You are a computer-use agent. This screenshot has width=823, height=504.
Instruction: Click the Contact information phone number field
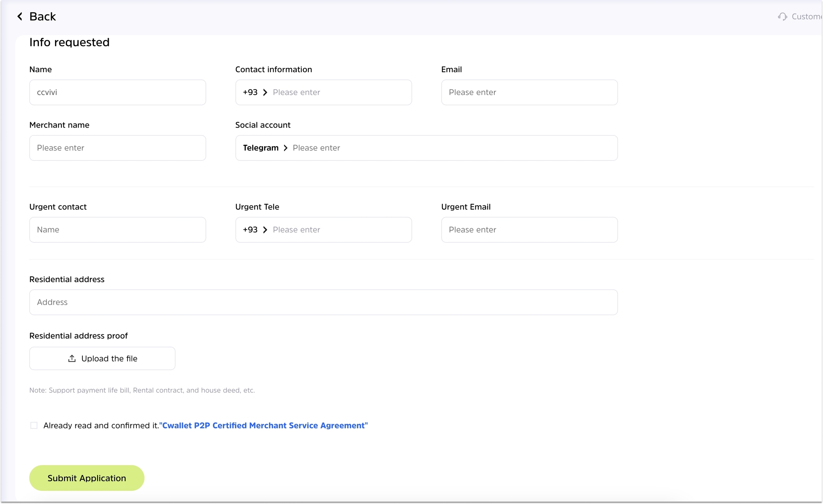click(x=339, y=92)
